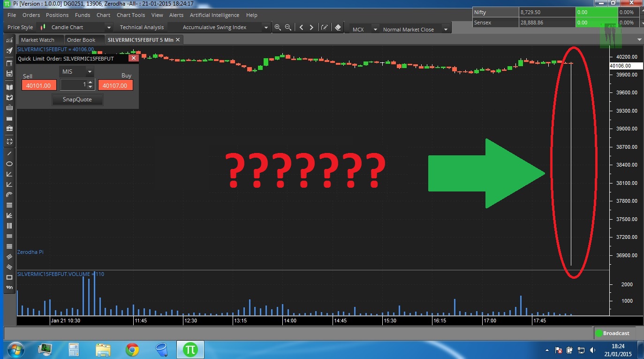Click the eraser icon in toolbar
The width and height of the screenshot is (644, 359).
click(x=338, y=27)
